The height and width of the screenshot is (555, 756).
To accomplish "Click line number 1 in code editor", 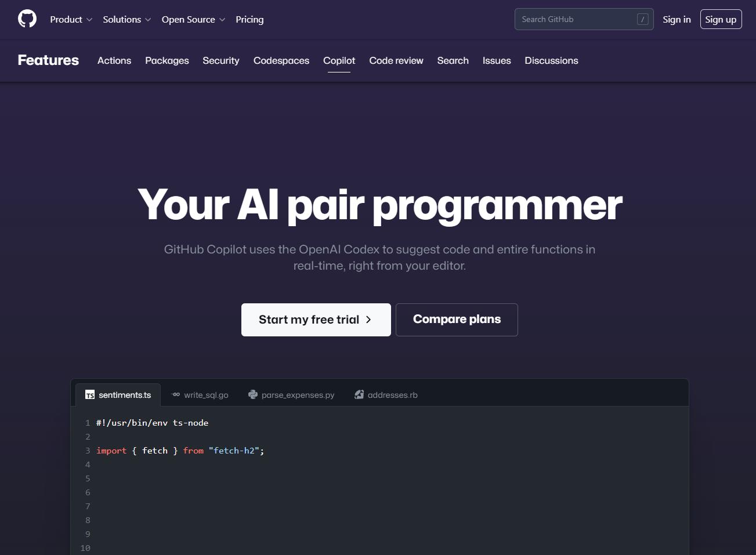I will (x=88, y=423).
